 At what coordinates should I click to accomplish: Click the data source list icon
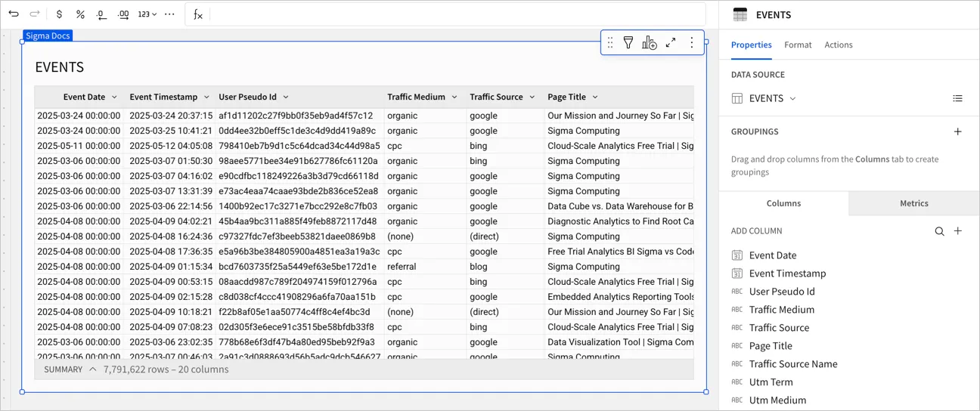click(x=957, y=98)
